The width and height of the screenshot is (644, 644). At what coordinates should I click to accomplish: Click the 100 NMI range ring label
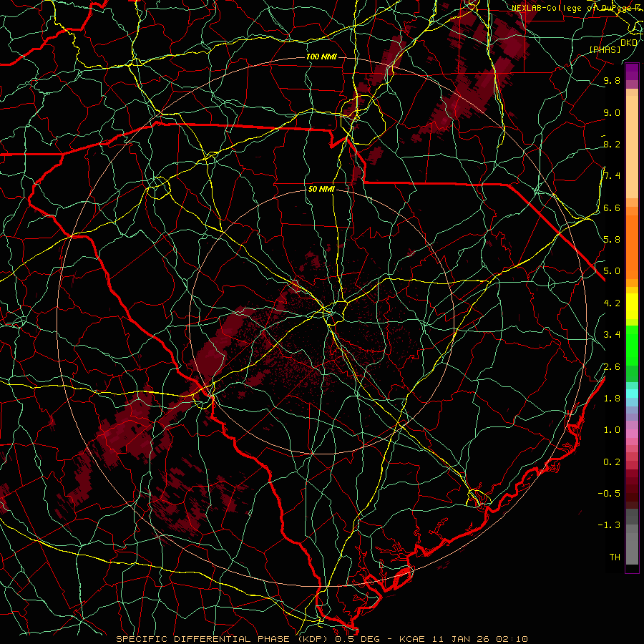click(321, 57)
